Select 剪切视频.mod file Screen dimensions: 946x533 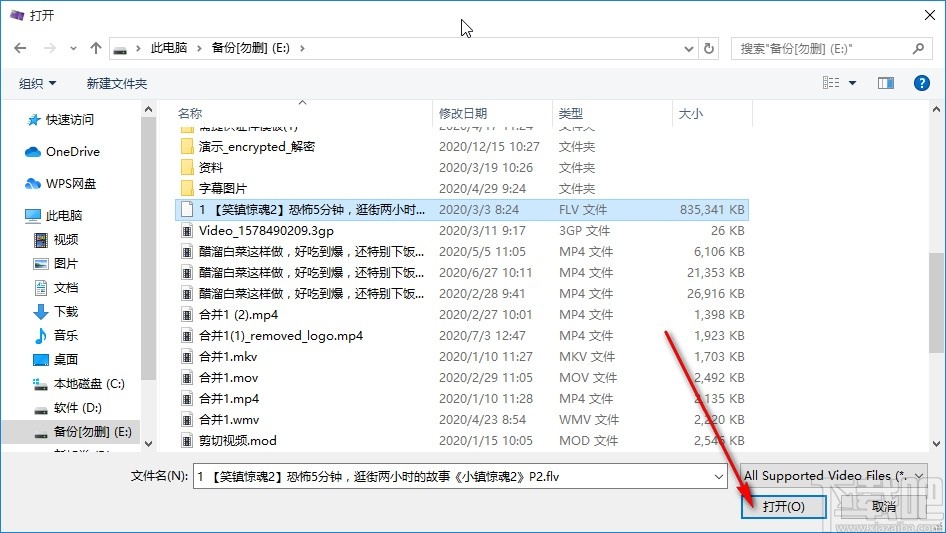(x=462, y=441)
